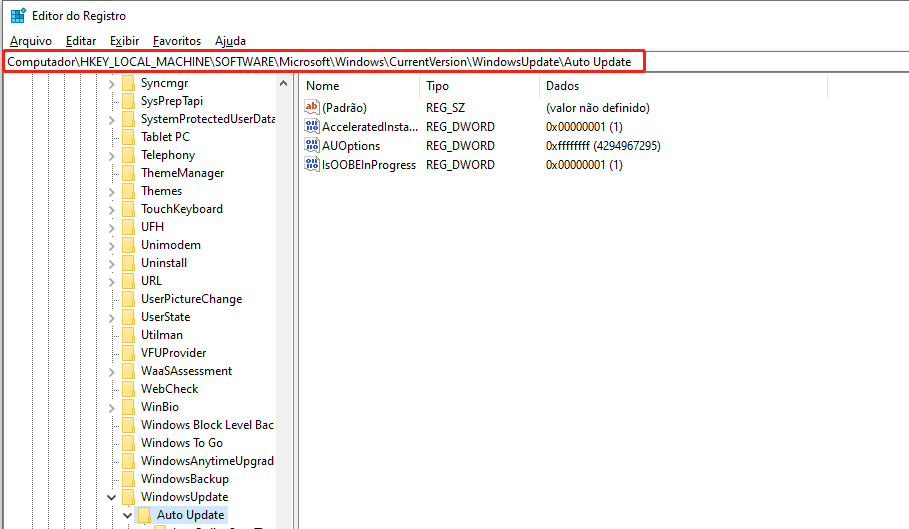
Task: Select the (Padrão) string value icon
Action: tap(312, 107)
